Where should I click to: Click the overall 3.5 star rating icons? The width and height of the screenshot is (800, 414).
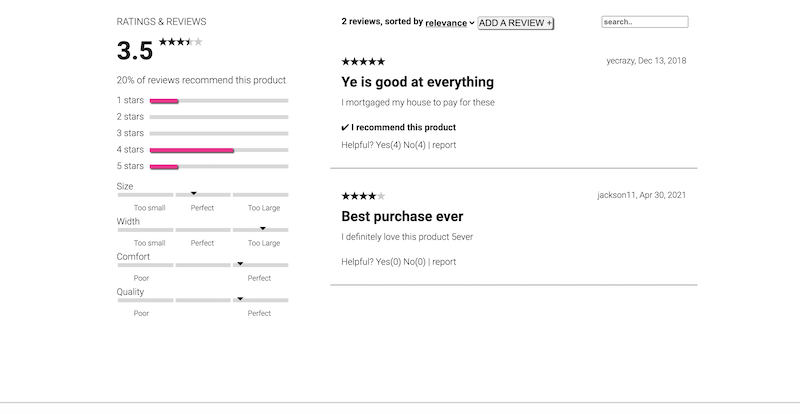(181, 42)
